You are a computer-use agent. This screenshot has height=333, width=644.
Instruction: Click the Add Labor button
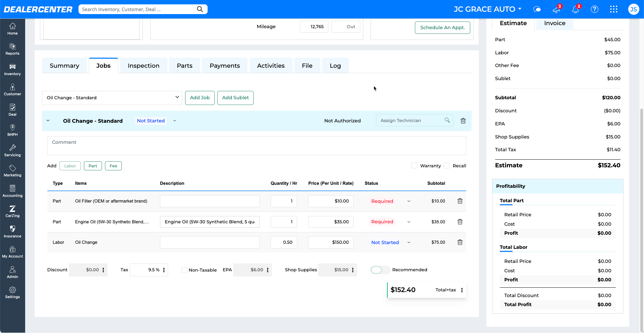pyautogui.click(x=70, y=166)
